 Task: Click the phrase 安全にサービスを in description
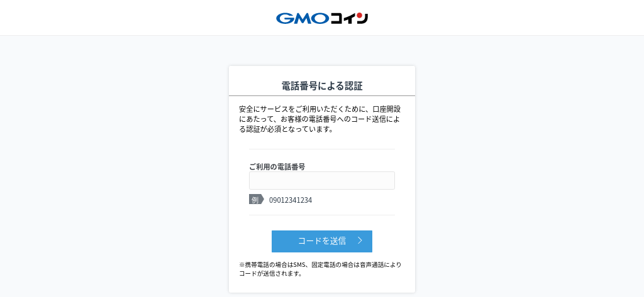click(267, 109)
